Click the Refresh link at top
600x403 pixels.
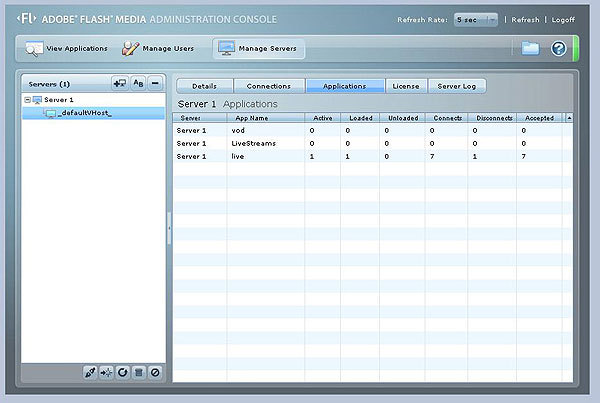525,20
